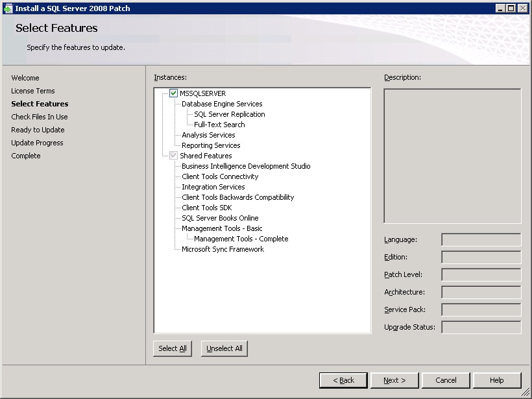This screenshot has height=399, width=532.
Task: Proceed with the Next button
Action: (x=394, y=380)
